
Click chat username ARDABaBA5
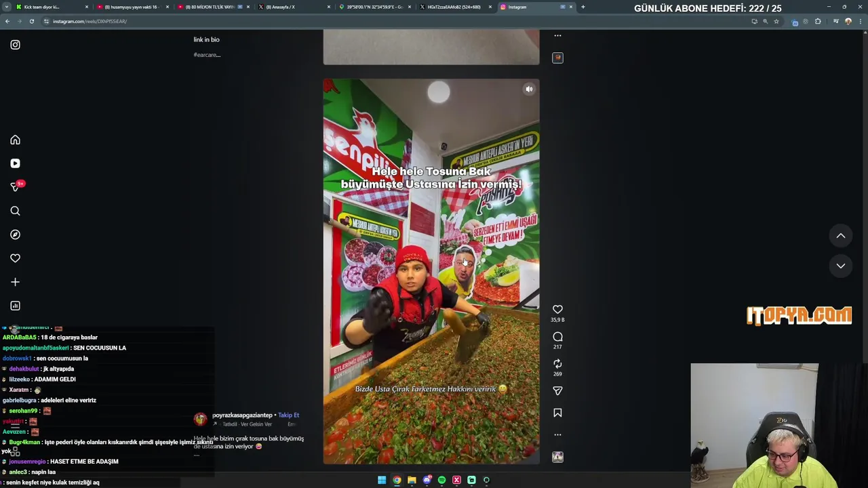coord(20,338)
